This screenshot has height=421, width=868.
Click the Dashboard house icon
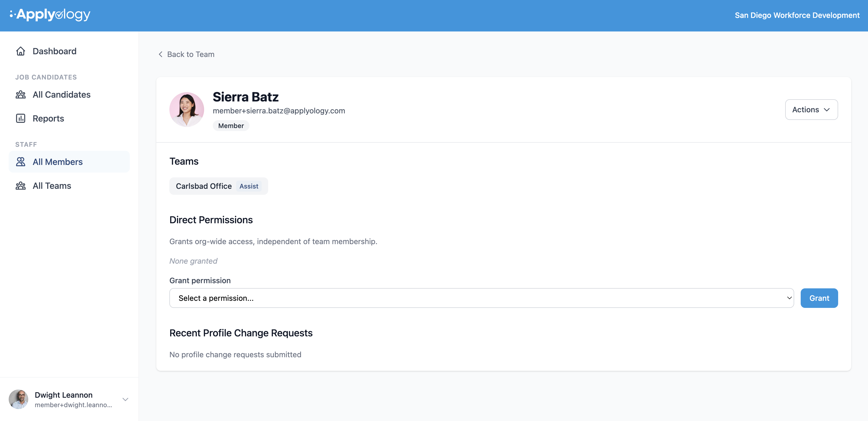(x=21, y=51)
